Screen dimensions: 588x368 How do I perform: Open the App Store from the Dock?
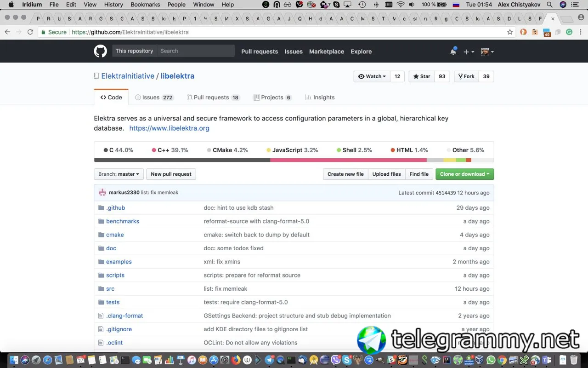pyautogui.click(x=214, y=360)
